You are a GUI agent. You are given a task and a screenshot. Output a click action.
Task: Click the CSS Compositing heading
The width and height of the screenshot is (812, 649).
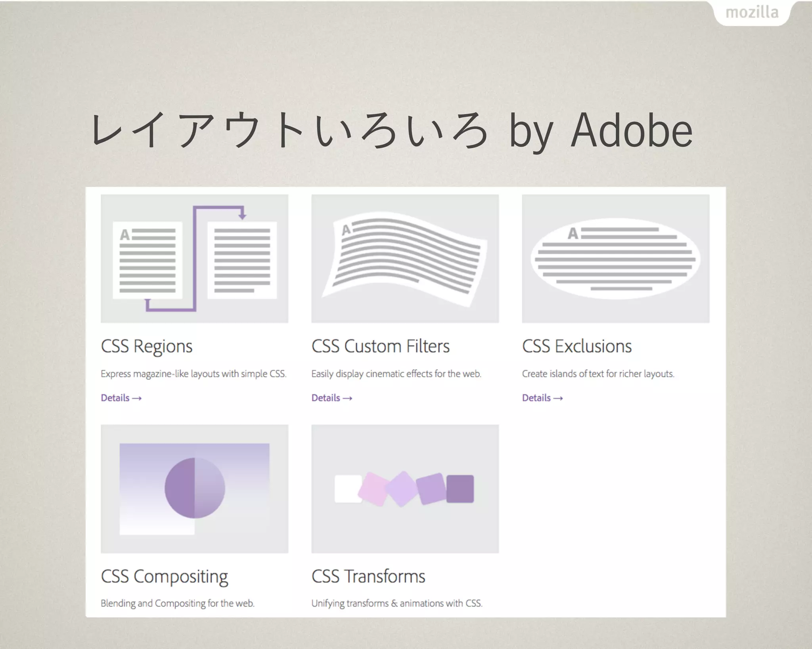[x=165, y=577]
